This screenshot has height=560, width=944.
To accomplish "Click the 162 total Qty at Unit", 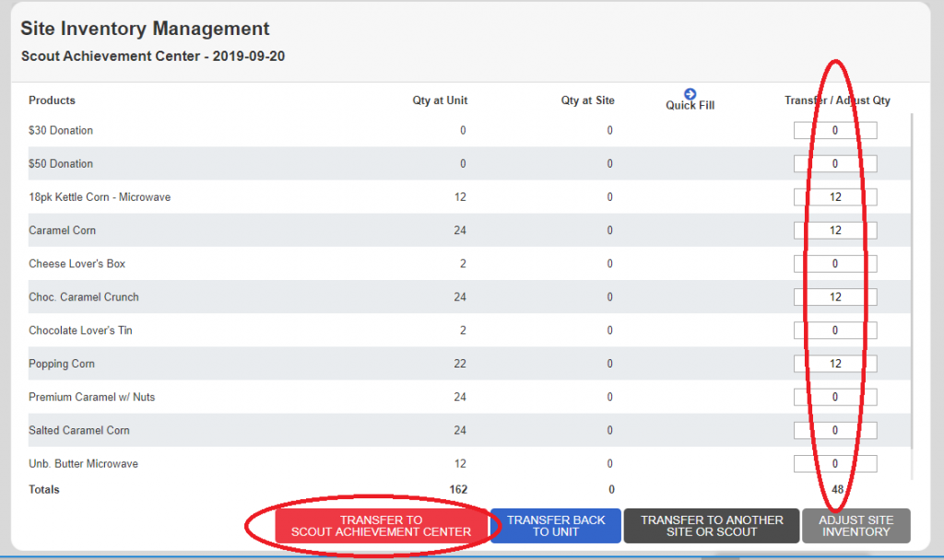I will 458,490.
